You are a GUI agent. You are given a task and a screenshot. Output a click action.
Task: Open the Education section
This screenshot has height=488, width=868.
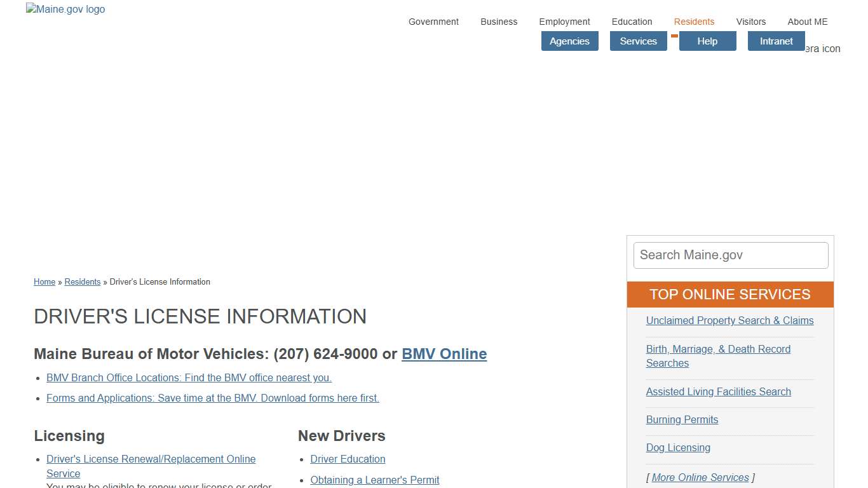[x=632, y=22]
